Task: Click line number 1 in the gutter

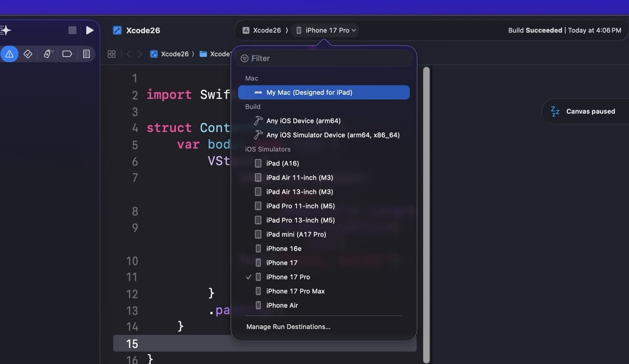Action: click(x=135, y=79)
